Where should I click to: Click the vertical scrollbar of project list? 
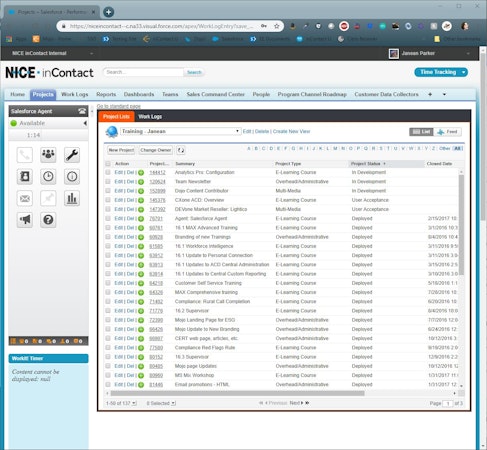point(461,225)
